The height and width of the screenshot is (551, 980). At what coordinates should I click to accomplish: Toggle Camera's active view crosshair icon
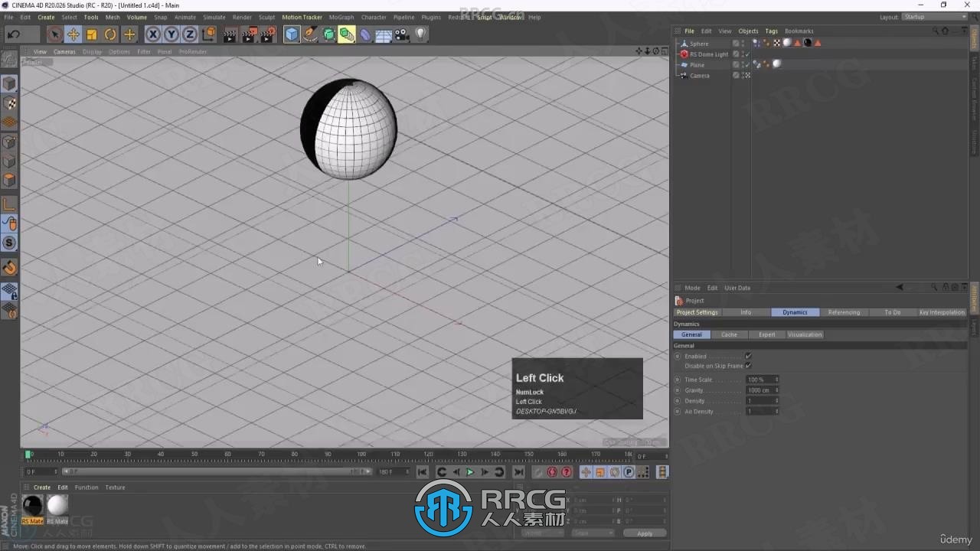tap(747, 76)
